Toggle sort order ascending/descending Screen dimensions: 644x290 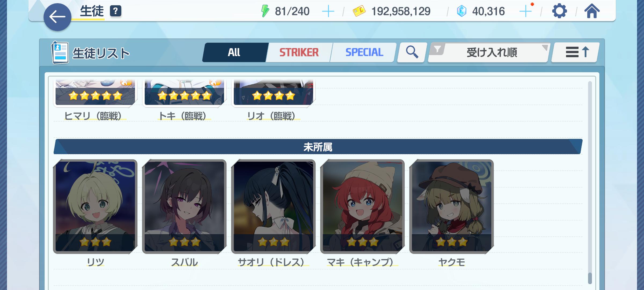[x=575, y=52]
